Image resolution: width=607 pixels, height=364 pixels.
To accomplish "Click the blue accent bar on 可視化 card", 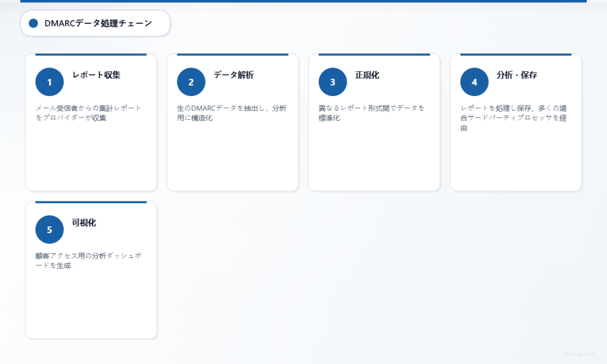I will tap(91, 202).
